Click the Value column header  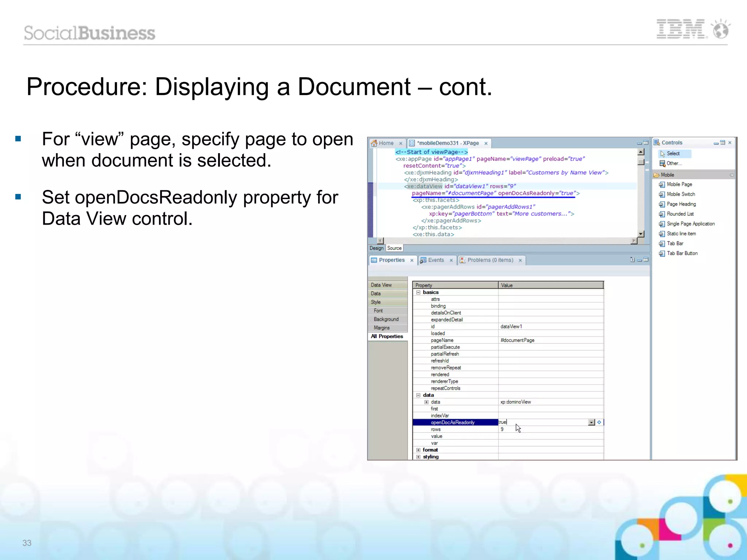click(x=551, y=285)
